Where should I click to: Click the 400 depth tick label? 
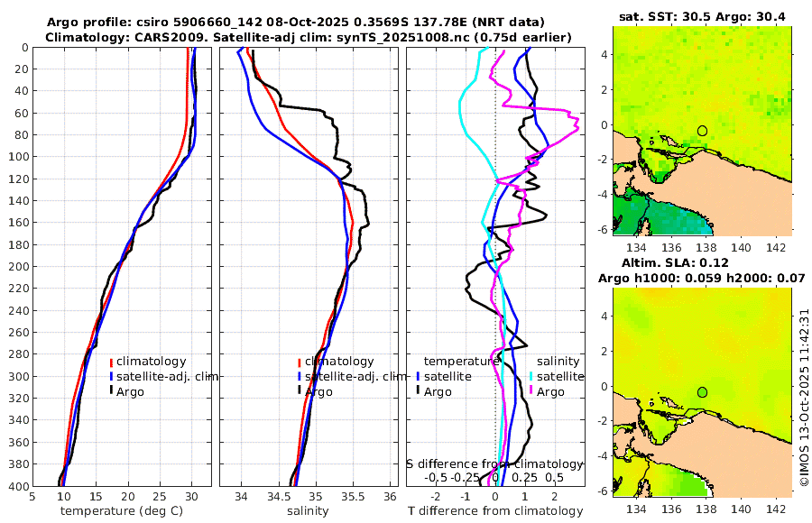pyautogui.click(x=18, y=487)
